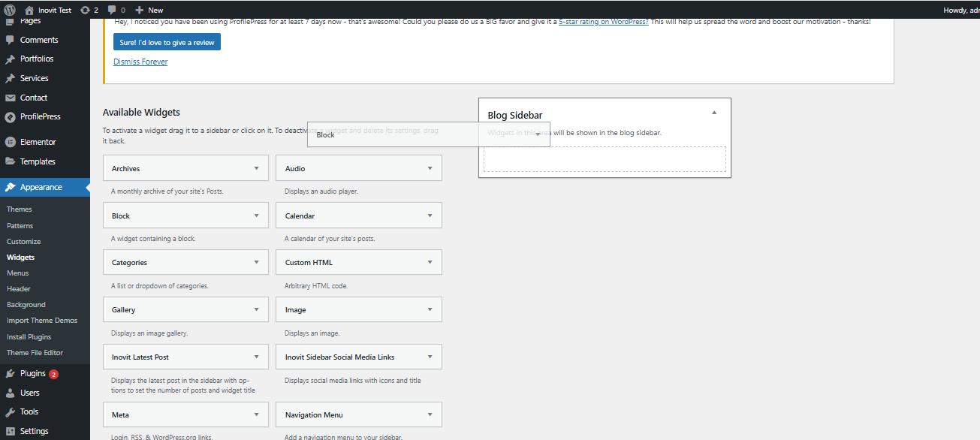Click the Plugins plug icon
980x440 pixels.
point(10,373)
